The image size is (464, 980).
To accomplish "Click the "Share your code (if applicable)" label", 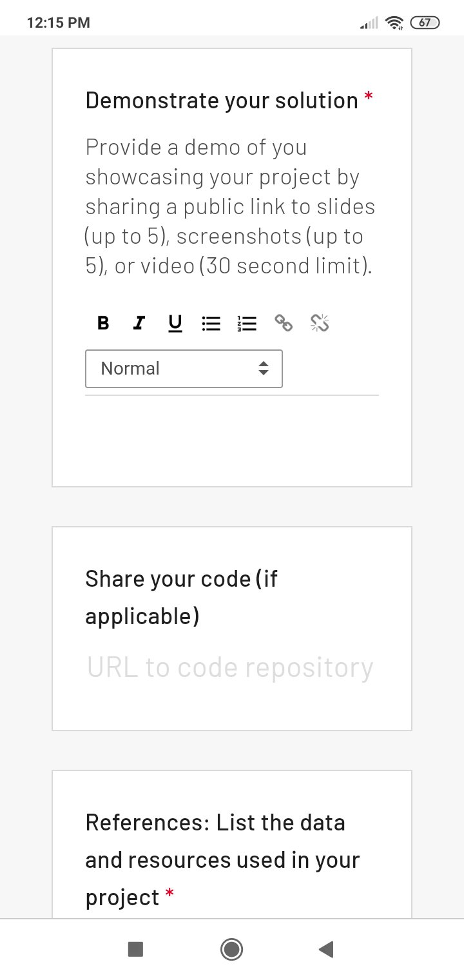I will point(181,597).
